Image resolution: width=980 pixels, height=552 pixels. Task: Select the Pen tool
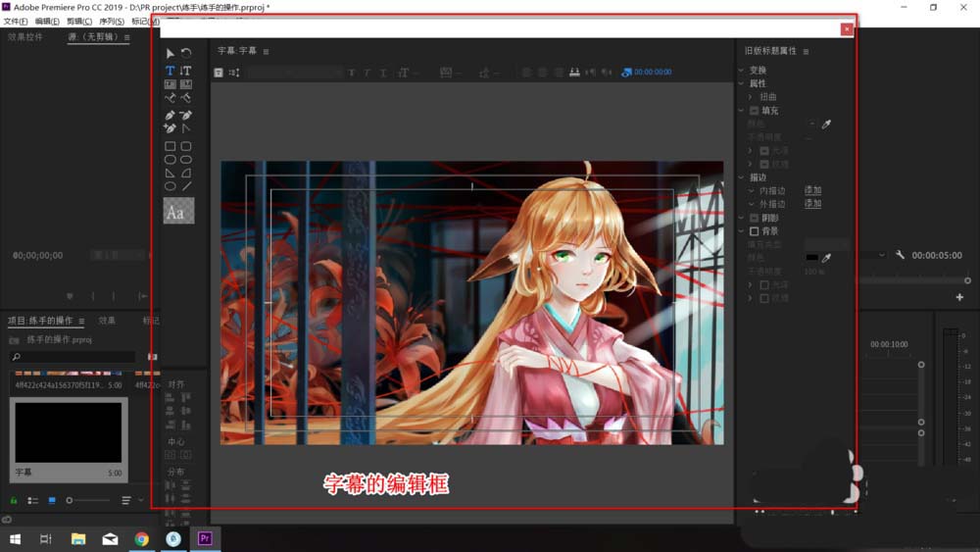coord(170,115)
